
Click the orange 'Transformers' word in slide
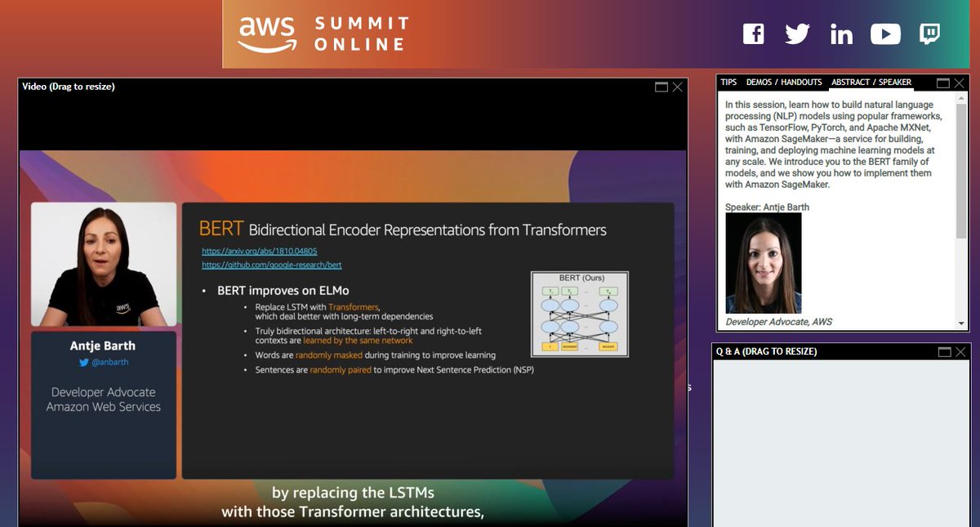(354, 307)
